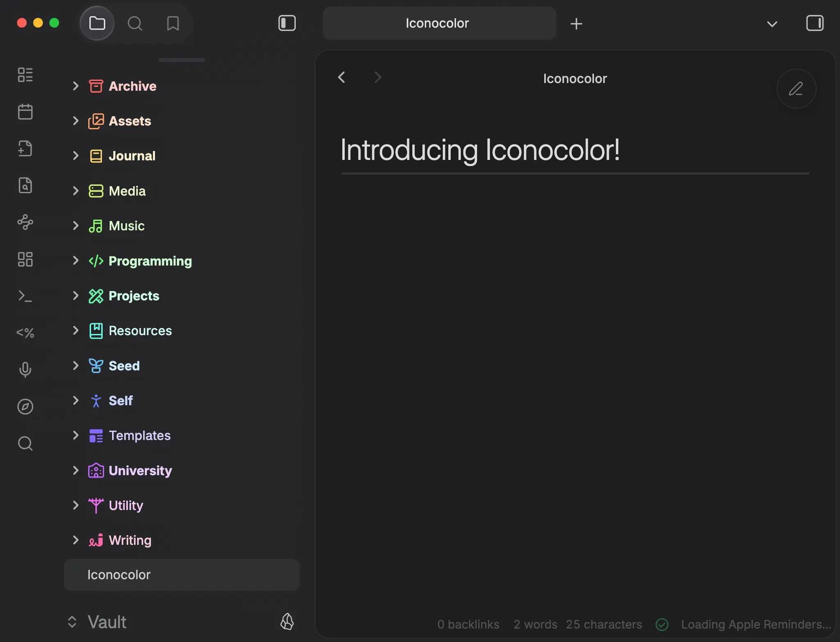Open daily note calendar icon
The width and height of the screenshot is (840, 642).
coord(25,112)
